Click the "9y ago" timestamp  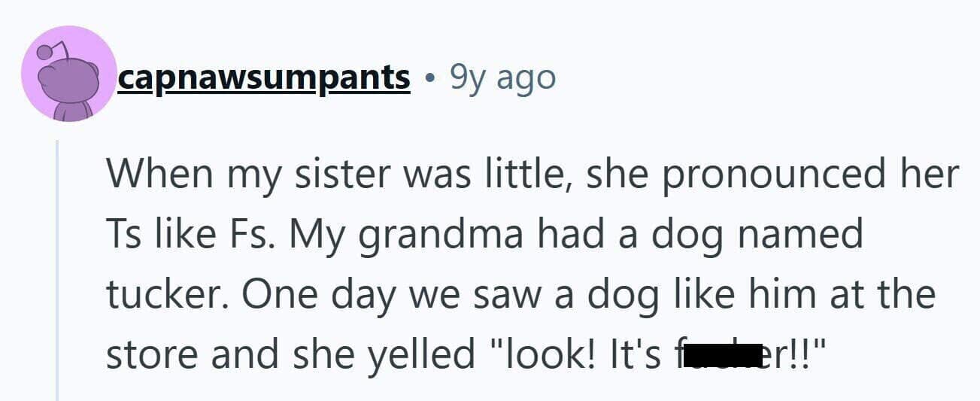click(502, 77)
